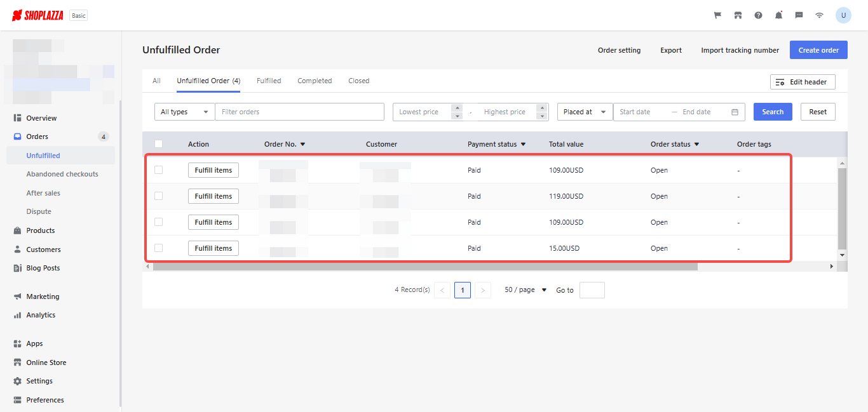This screenshot has height=412, width=868.
Task: Fulfill items for the 15.00USD order
Action: point(214,248)
